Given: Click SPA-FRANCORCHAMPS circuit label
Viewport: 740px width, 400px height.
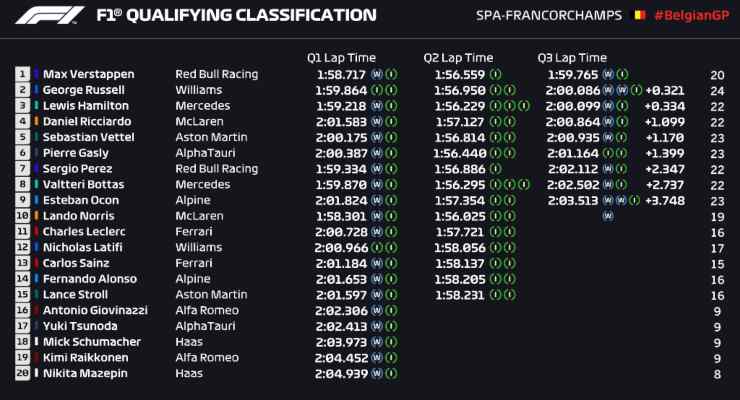Looking at the screenshot, I should 549,16.
